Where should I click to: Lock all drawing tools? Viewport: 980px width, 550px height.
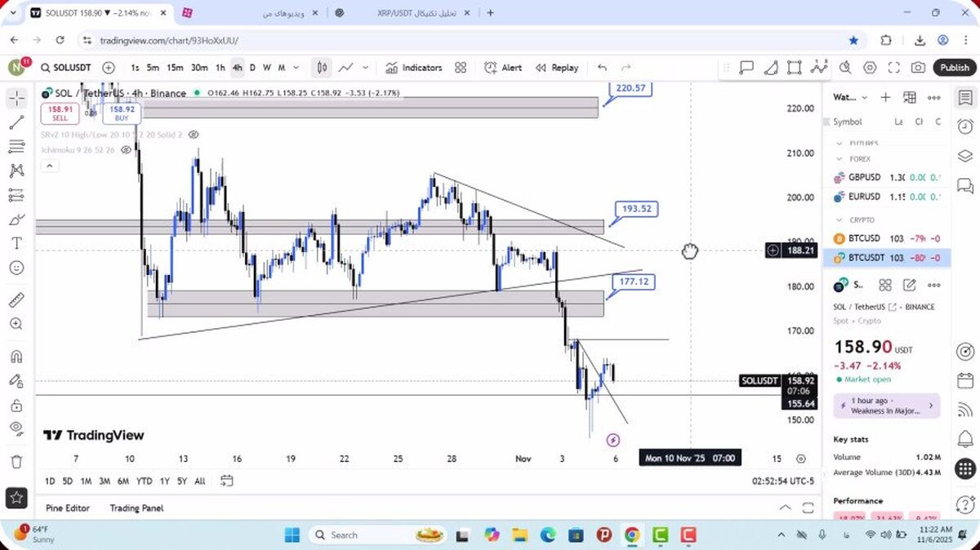click(16, 405)
